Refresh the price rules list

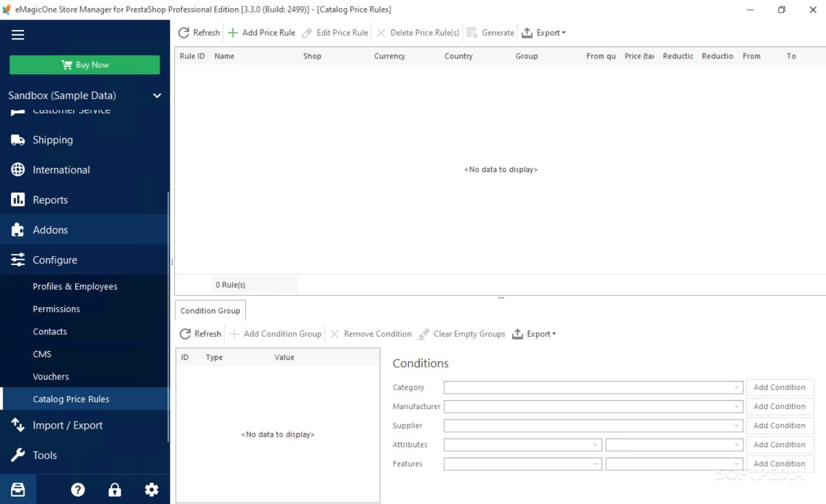coord(199,33)
